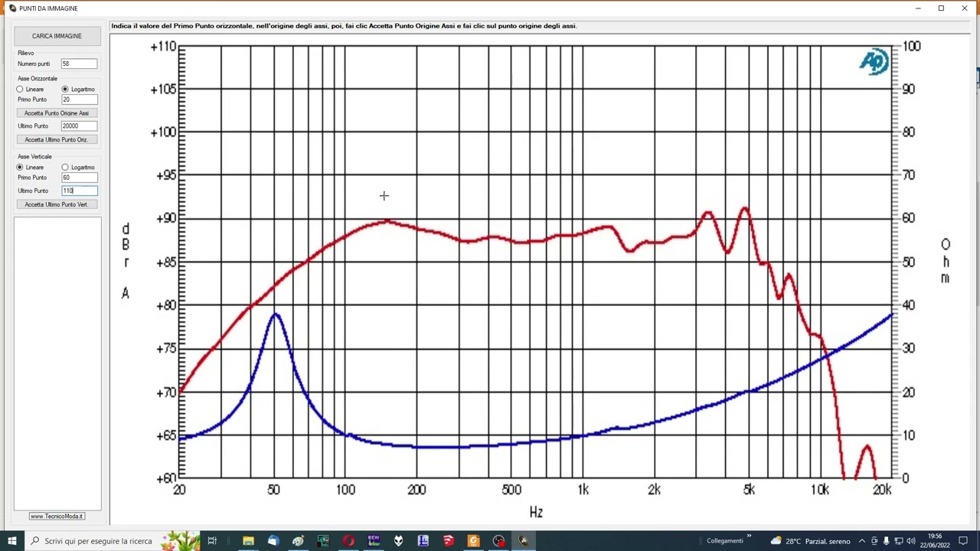The image size is (980, 551).
Task: Click the PUNTI DA IMMAGINE title bar icon
Action: coord(12,8)
